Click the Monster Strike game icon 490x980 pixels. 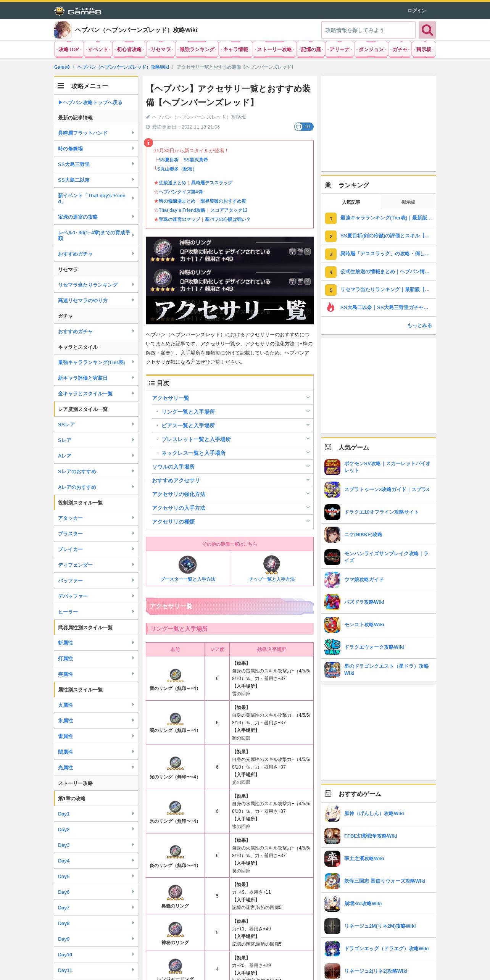332,625
